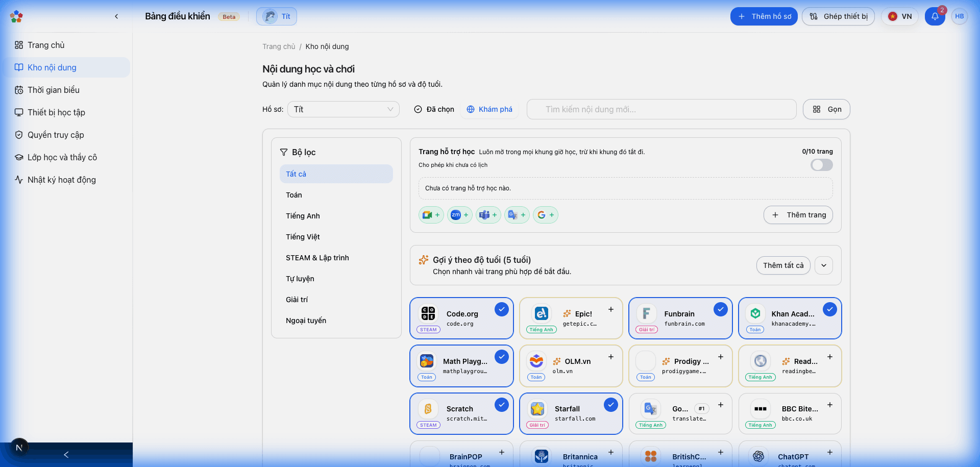Add ChatGPT card with plus icon
This screenshot has height=467, width=980.
(830, 452)
